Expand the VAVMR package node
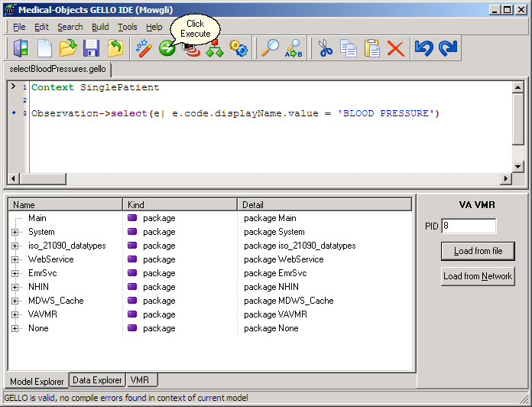Image resolution: width=532 pixels, height=407 pixels. click(x=15, y=314)
